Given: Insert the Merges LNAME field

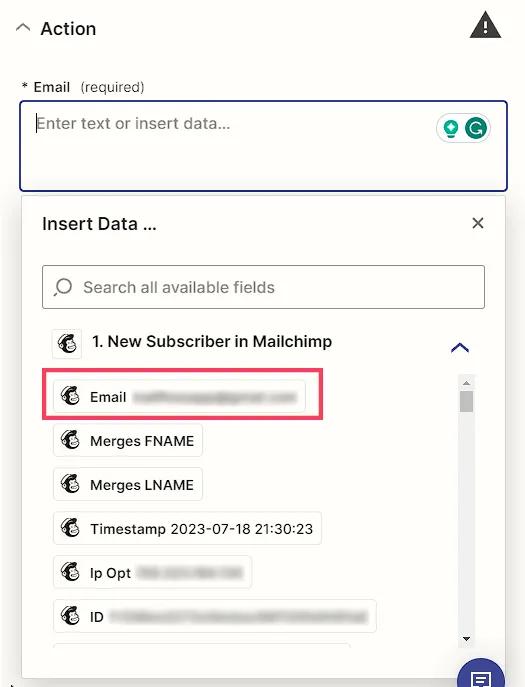Looking at the screenshot, I should [128, 485].
